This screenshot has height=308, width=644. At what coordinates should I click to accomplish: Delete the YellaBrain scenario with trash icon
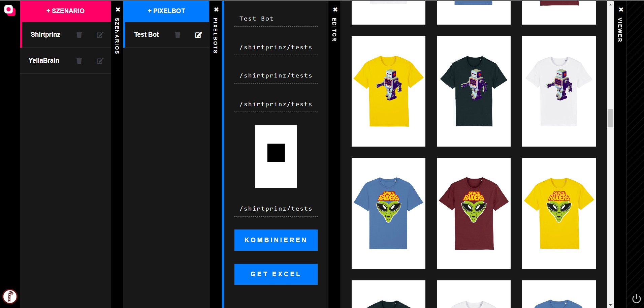(x=79, y=61)
